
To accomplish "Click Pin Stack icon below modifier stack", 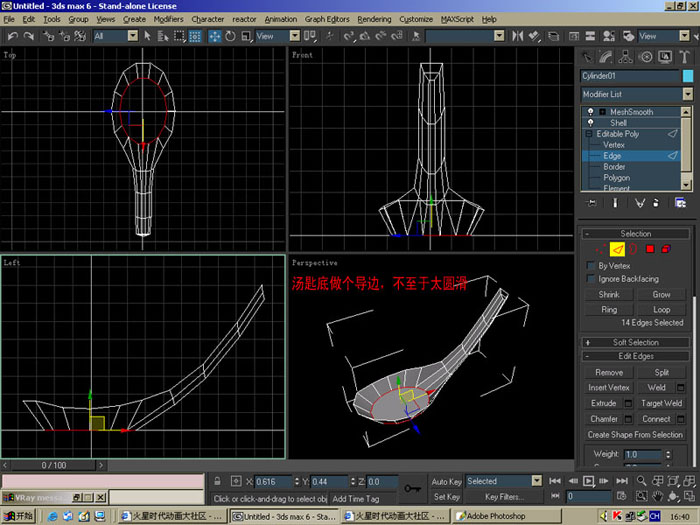I will pos(592,203).
